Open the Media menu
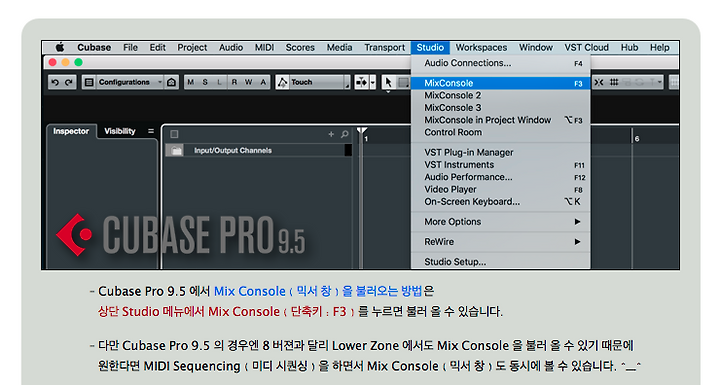 pos(339,47)
